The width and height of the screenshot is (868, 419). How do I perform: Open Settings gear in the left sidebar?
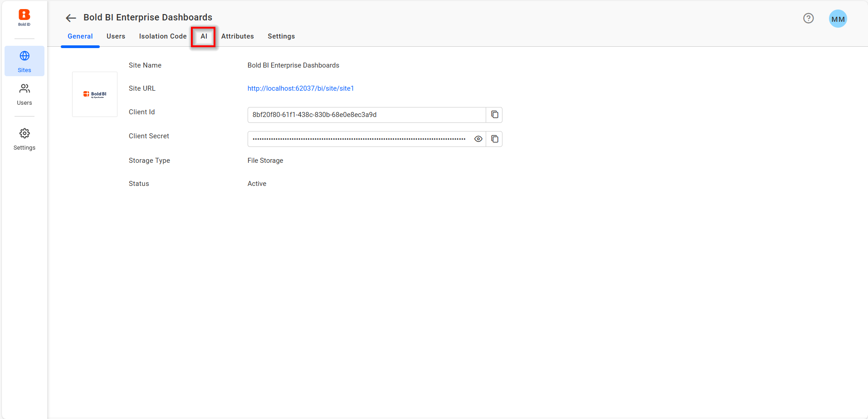(x=24, y=139)
